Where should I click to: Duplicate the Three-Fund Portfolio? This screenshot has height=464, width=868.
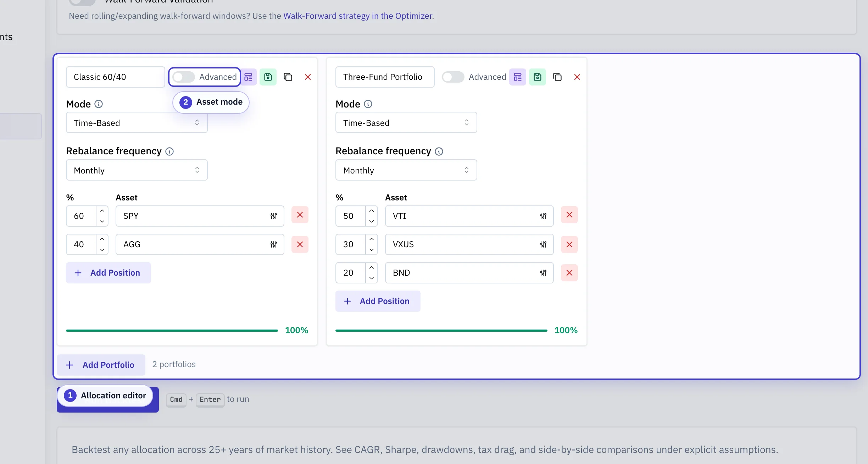pos(557,77)
